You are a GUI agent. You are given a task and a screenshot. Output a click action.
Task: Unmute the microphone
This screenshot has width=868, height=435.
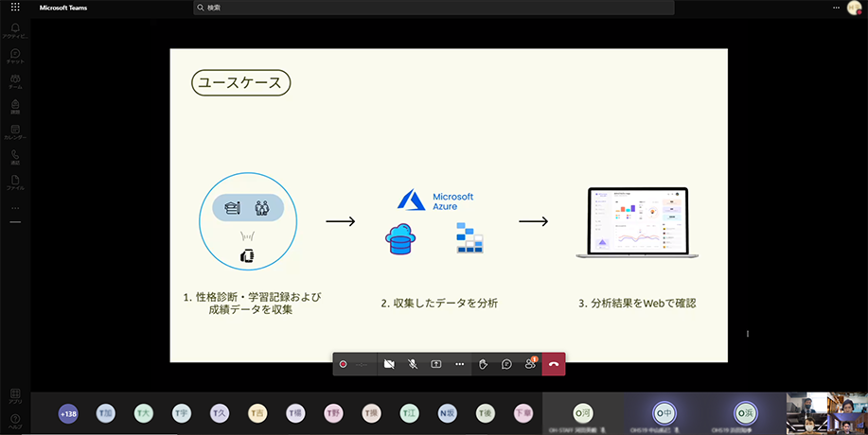pos(413,364)
